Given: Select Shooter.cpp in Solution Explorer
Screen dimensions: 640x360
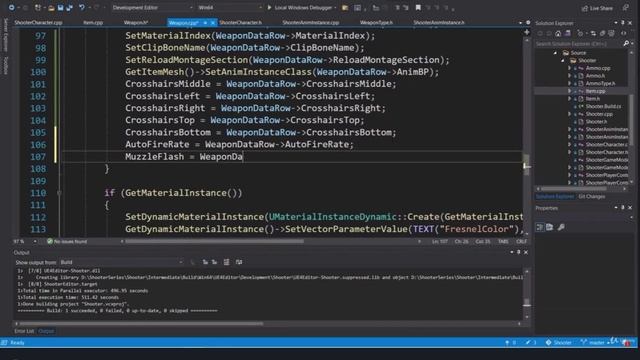Looking at the screenshot, I should (599, 114).
